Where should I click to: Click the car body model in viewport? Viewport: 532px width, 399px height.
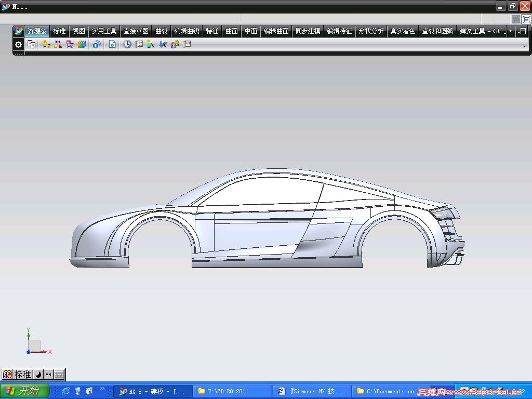(267, 219)
